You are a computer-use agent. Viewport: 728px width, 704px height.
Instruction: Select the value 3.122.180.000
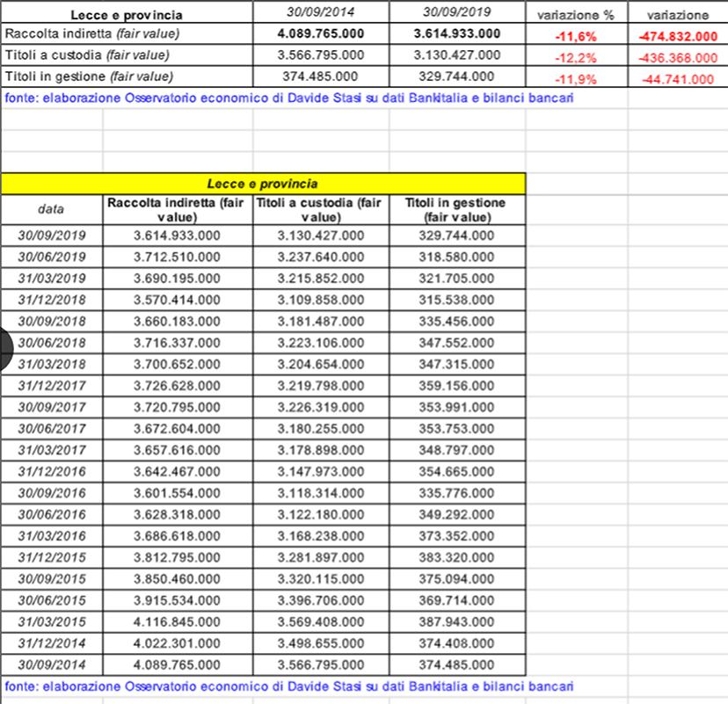tap(321, 514)
